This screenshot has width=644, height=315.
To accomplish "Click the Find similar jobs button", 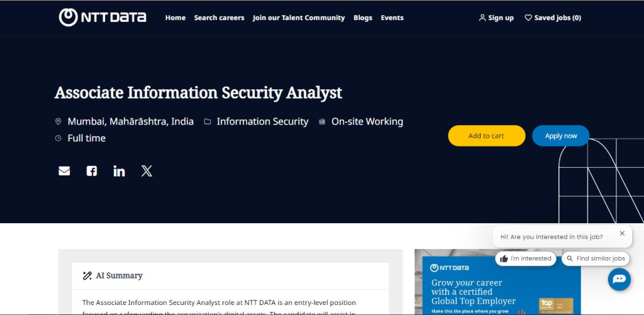I will click(596, 259).
